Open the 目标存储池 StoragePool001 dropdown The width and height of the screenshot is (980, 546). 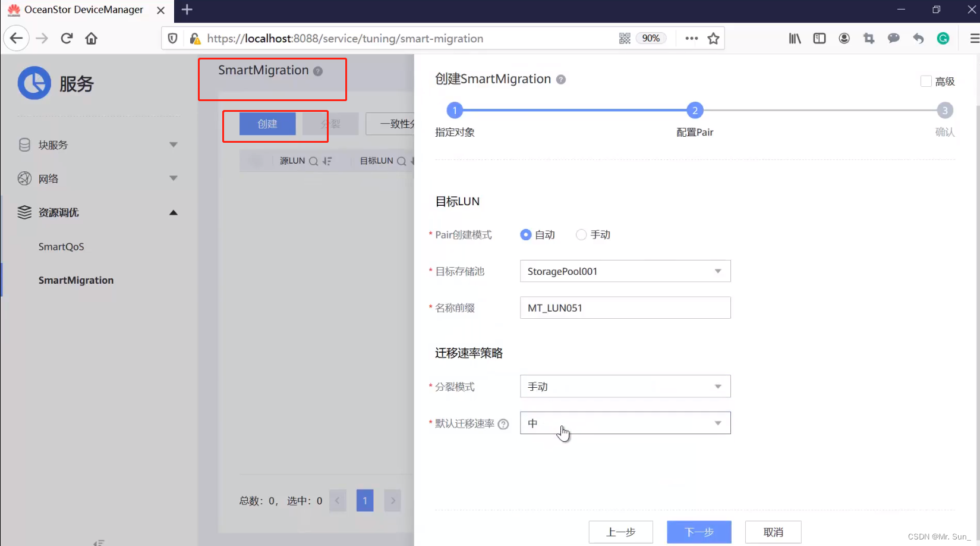[x=625, y=271]
